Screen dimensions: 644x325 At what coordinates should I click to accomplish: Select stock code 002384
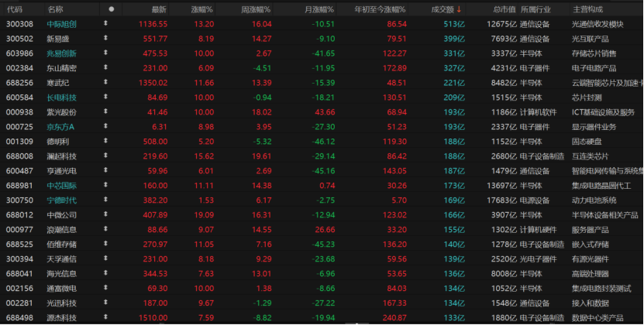[19, 68]
